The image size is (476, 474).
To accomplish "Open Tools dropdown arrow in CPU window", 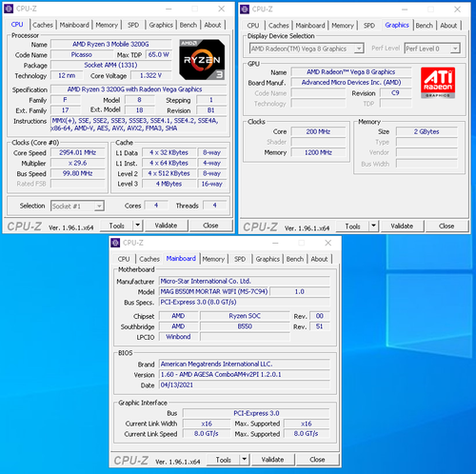I will pos(137,226).
